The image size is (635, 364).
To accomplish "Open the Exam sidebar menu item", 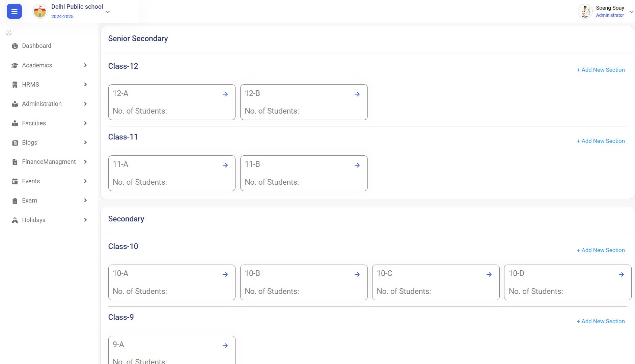I will point(30,201).
